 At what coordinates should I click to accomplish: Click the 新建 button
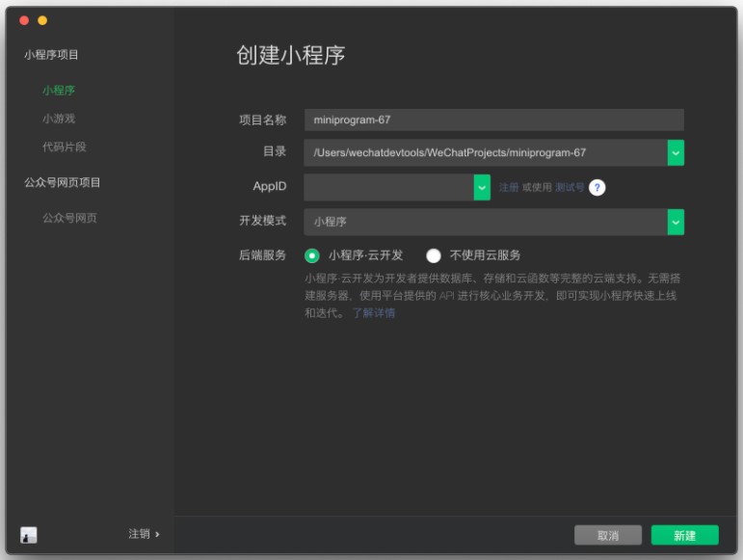[685, 535]
